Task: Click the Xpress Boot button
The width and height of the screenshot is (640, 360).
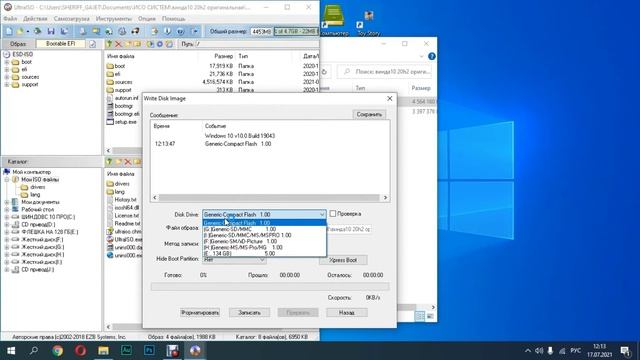Action: tap(343, 260)
